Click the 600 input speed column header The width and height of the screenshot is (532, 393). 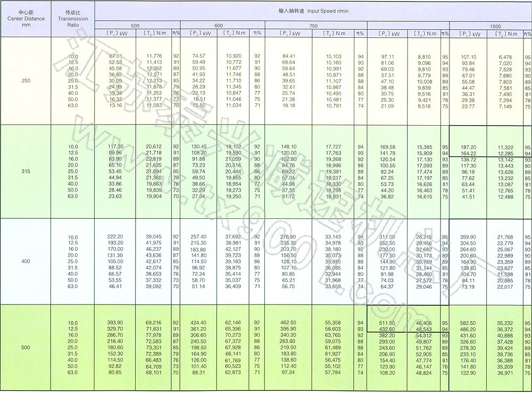(219, 26)
